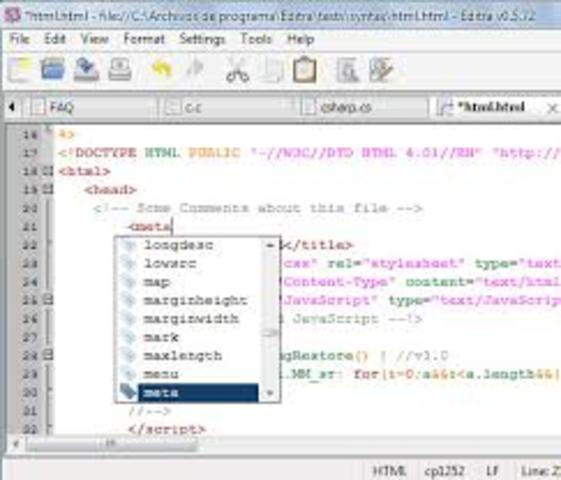Click the Line number status field
Viewport: 561px width, 480px height.
[540, 471]
